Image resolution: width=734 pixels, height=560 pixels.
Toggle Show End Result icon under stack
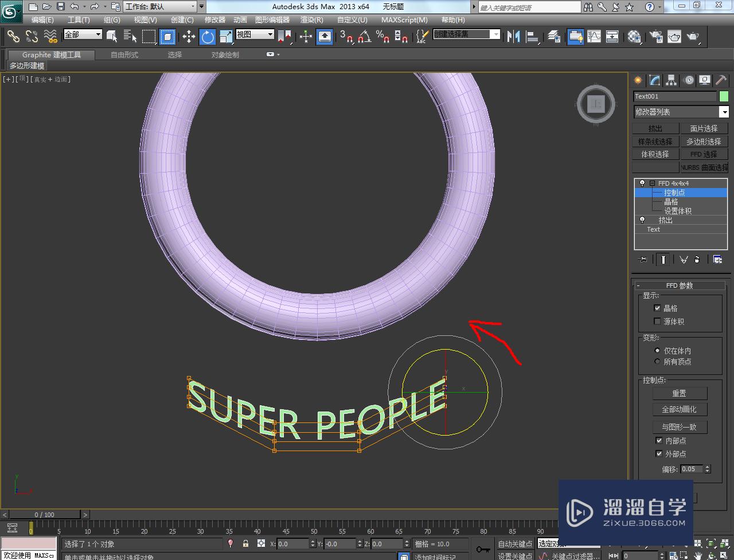[x=663, y=260]
